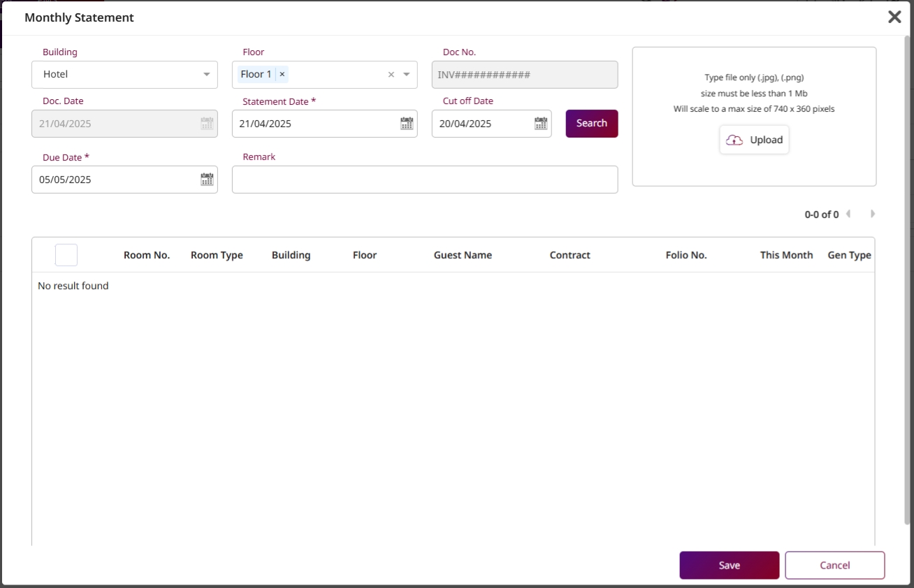Click the dialog's vertical scrollbar
Viewport: 914px width, 588px height.
pos(908,279)
